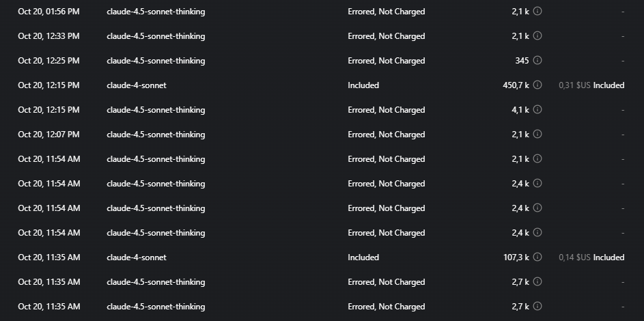
Task: Select the claude-4-sonnet entry at 11:35 AM
Action: [137, 257]
